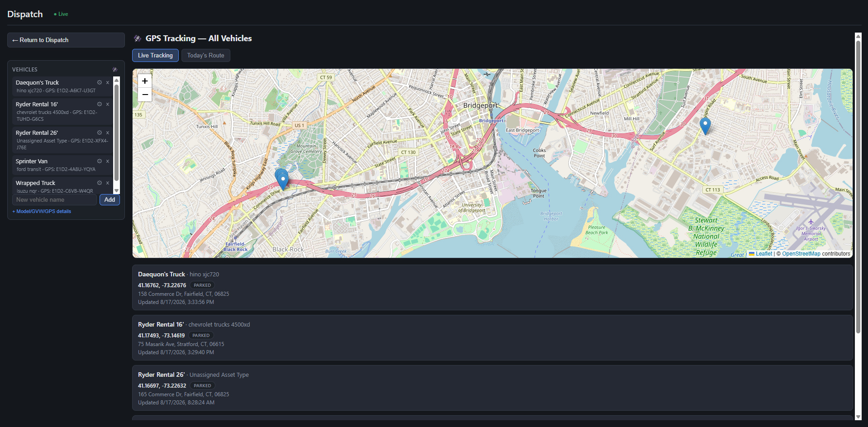The height and width of the screenshot is (427, 868).
Task: Select Sprinter Van in vehicle list
Action: point(62,165)
